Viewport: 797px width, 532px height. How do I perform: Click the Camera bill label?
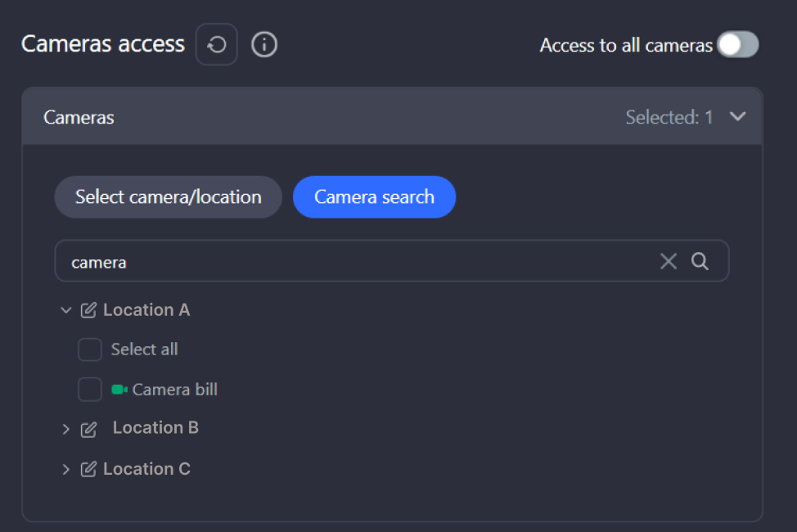(x=175, y=390)
